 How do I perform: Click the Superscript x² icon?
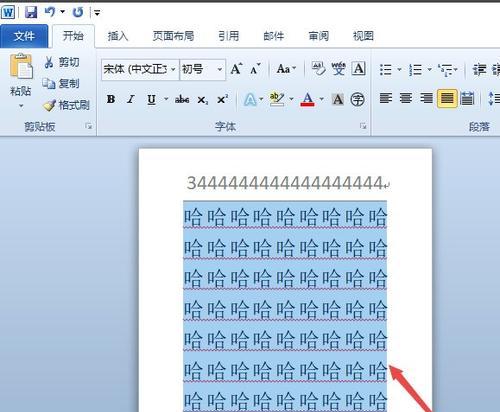[222, 99]
